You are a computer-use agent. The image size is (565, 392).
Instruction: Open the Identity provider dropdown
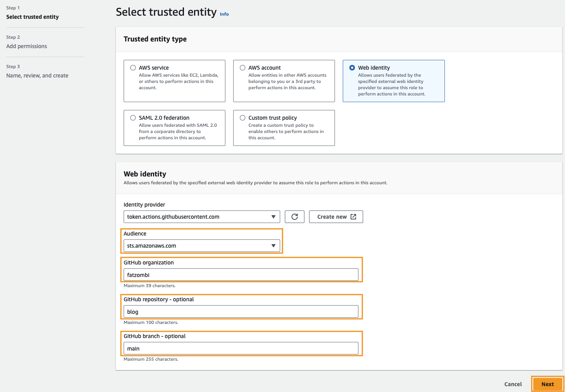202,217
